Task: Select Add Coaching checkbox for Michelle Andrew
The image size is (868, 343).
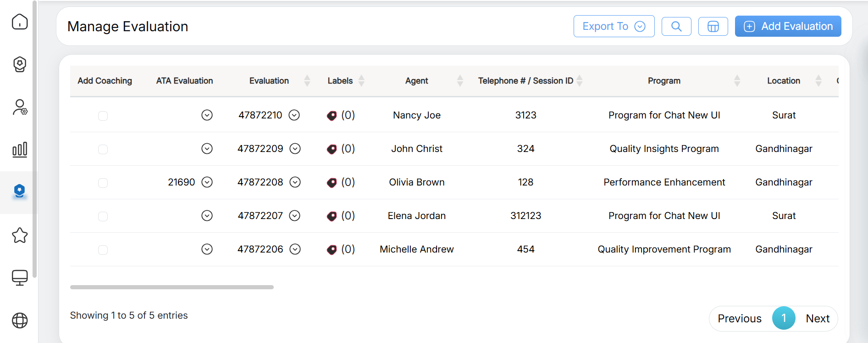Action: (x=103, y=250)
